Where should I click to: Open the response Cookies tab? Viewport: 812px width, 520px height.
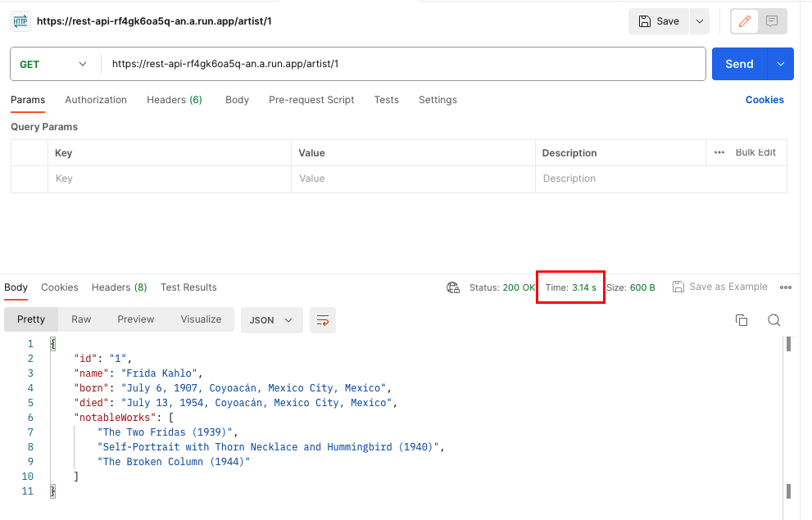[60, 287]
